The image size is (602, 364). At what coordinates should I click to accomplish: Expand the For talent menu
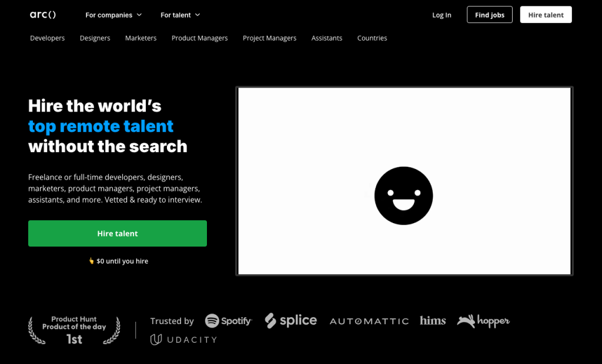pyautogui.click(x=180, y=15)
